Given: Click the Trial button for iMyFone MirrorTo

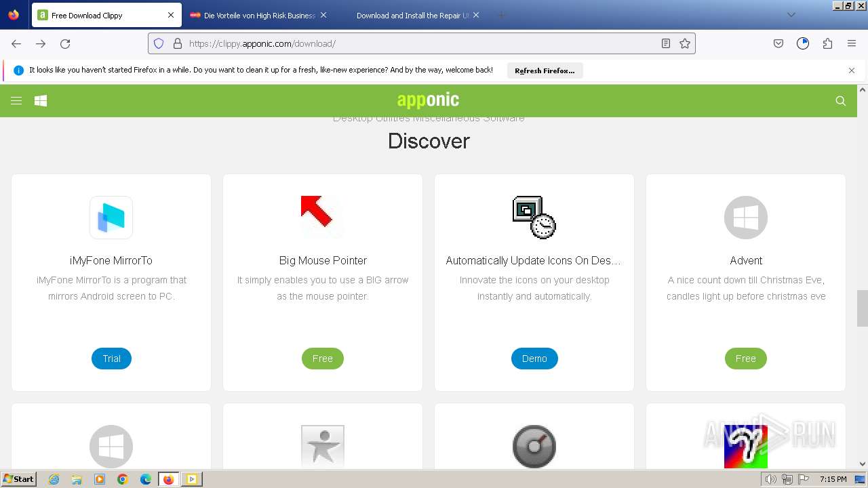Looking at the screenshot, I should coord(111,359).
